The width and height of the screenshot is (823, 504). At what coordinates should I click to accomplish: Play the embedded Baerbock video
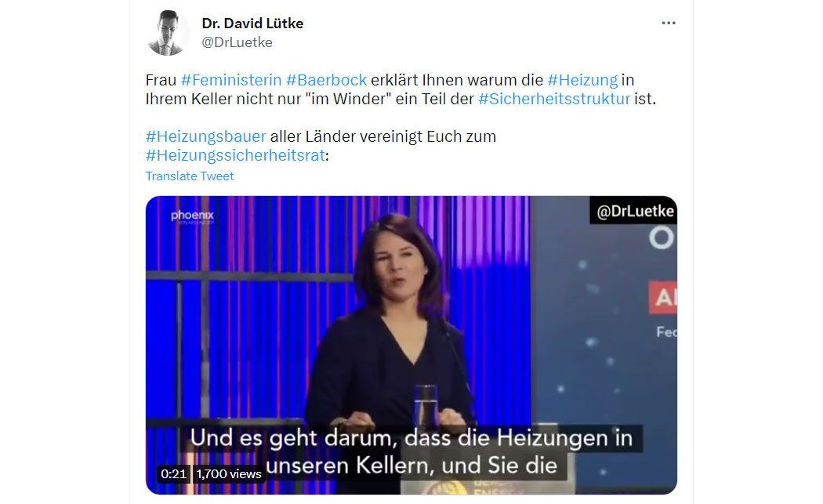pyautogui.click(x=411, y=345)
